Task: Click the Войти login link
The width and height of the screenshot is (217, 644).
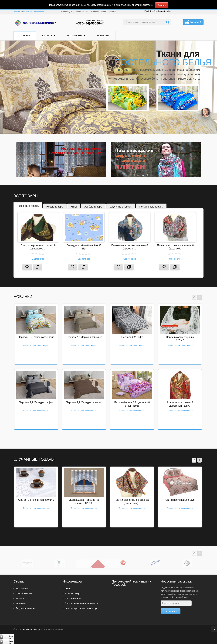Action: (16, 12)
